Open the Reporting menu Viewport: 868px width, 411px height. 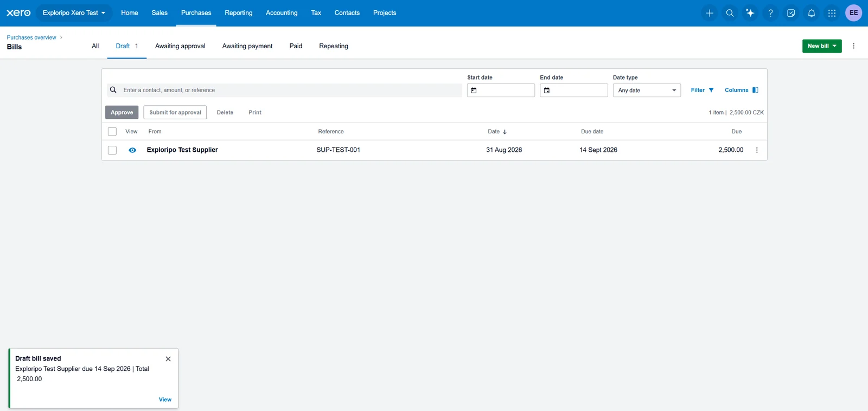point(239,13)
